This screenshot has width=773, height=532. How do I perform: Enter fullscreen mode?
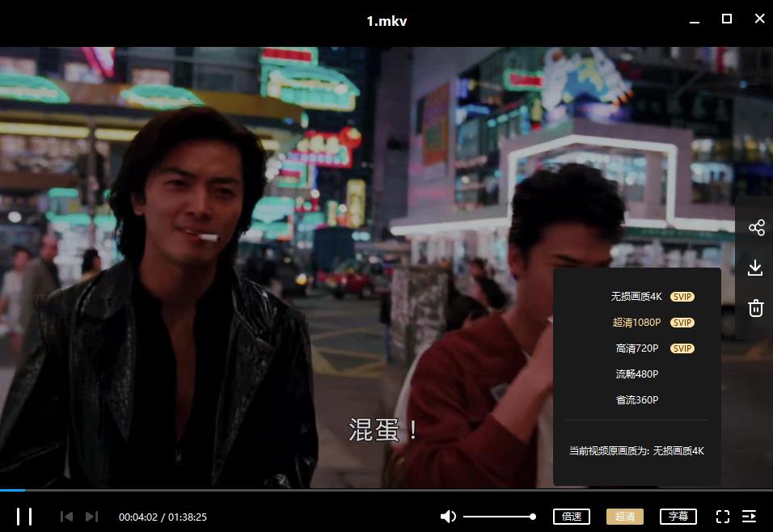pyautogui.click(x=722, y=516)
